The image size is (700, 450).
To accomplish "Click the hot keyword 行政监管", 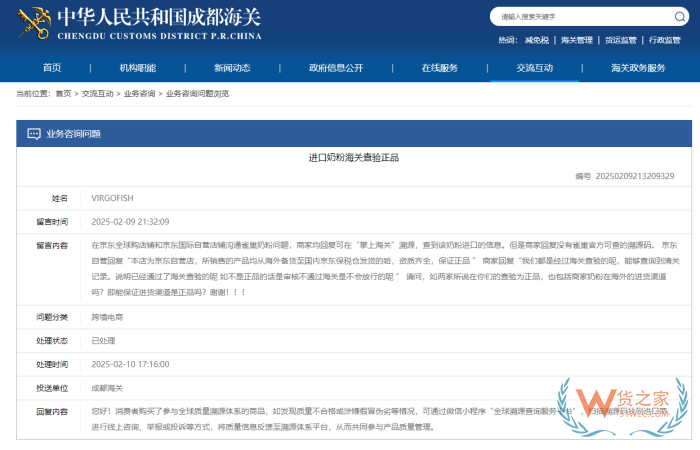I will [665, 40].
